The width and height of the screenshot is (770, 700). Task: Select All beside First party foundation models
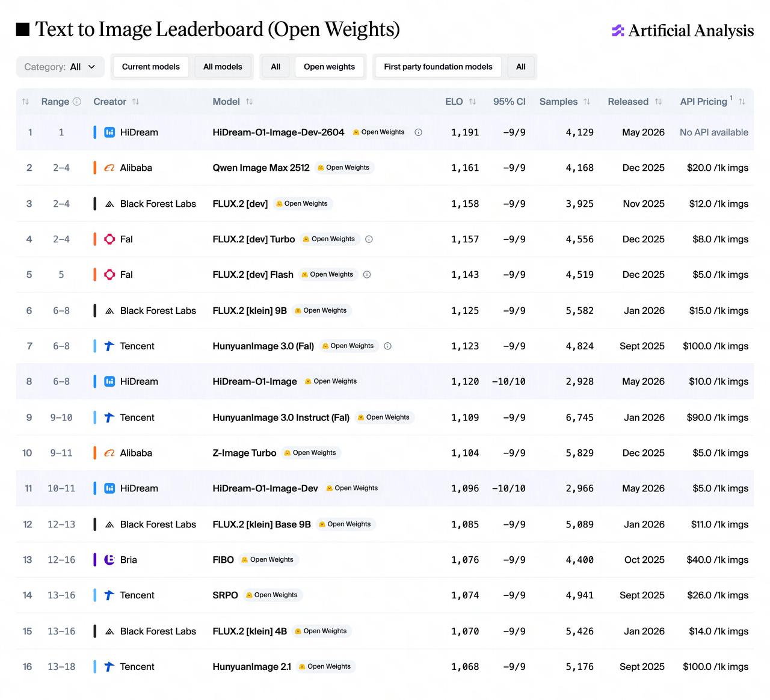521,67
